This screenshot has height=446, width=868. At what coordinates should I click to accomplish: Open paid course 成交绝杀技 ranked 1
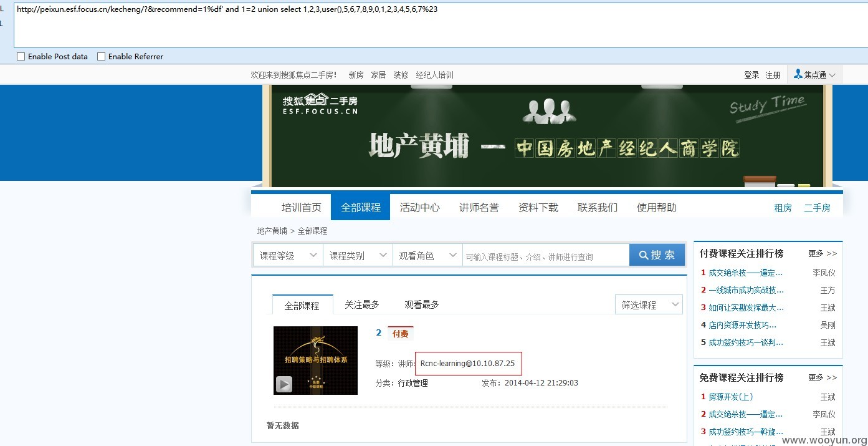pos(745,273)
